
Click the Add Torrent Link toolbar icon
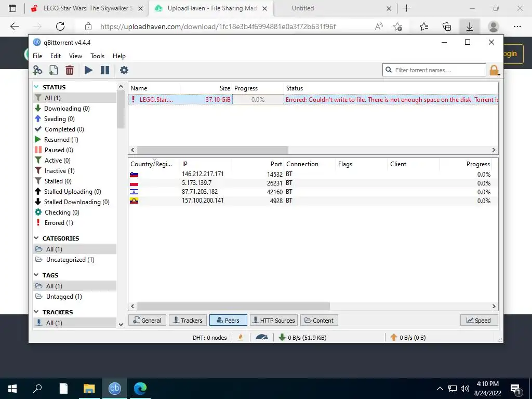click(37, 70)
